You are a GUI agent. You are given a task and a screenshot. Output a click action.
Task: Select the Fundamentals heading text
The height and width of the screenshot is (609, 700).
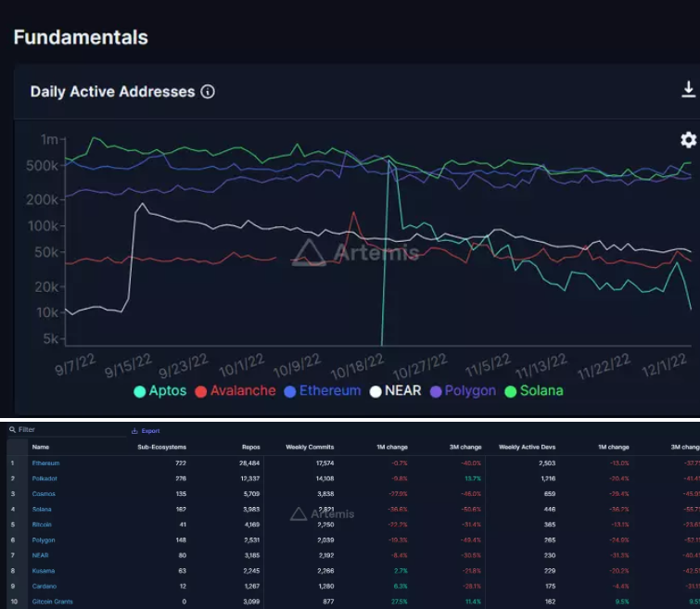tap(81, 37)
